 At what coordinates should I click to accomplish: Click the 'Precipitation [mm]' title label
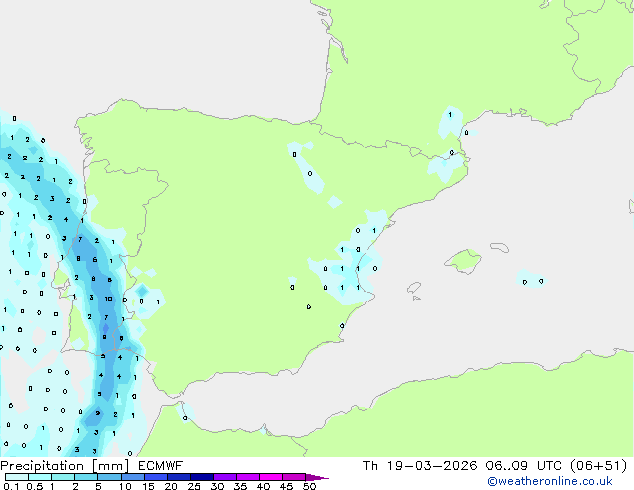click(x=65, y=466)
